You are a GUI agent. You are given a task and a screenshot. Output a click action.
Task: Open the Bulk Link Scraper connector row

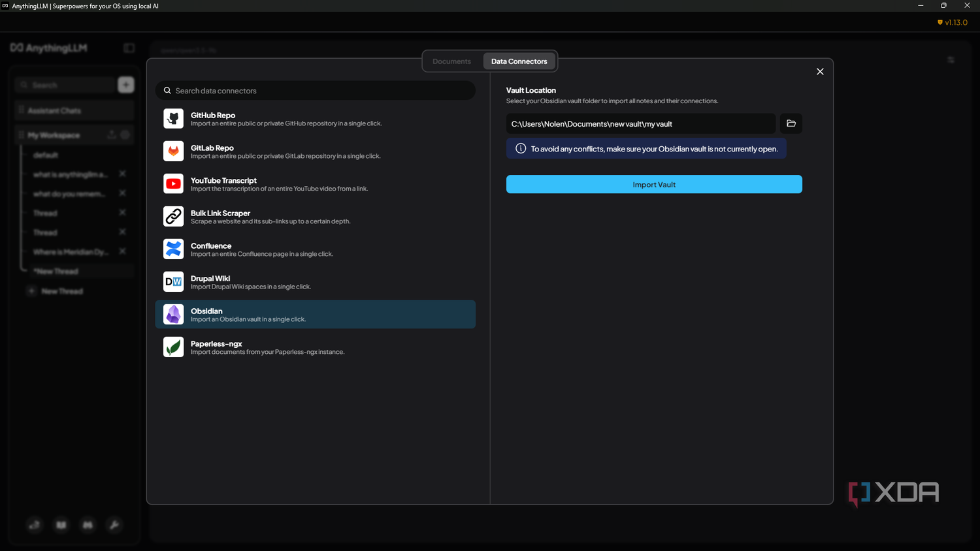pos(316,217)
